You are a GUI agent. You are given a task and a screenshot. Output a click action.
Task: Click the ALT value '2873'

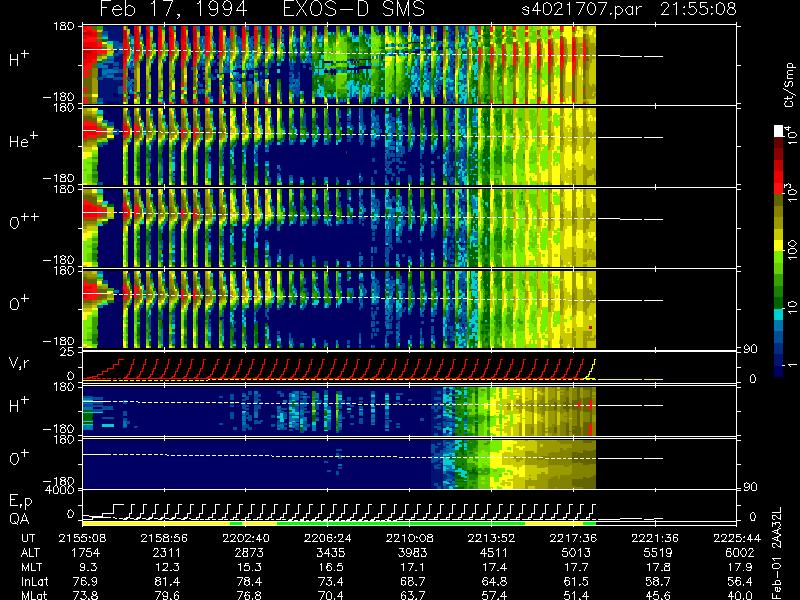click(249, 553)
